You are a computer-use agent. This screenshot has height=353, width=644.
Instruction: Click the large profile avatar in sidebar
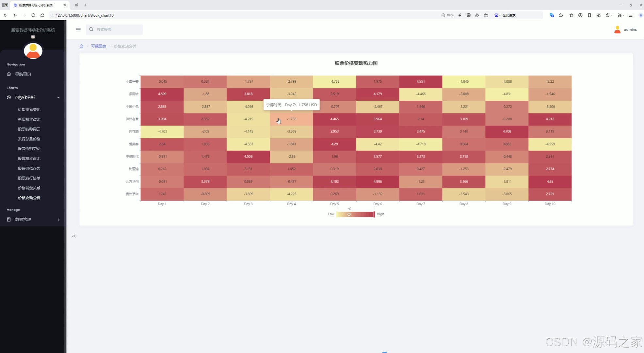33,51
